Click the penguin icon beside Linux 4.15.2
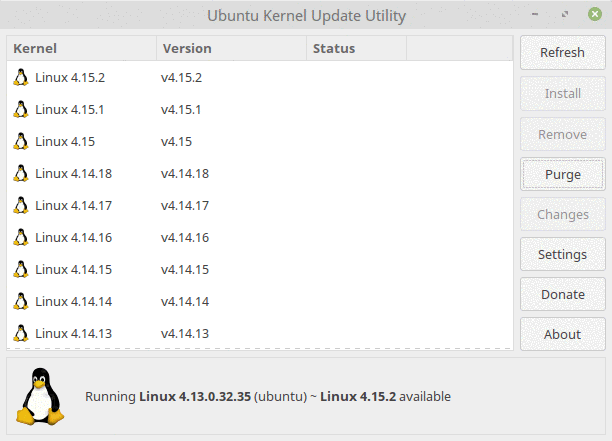This screenshot has width=612, height=441. pos(21,77)
